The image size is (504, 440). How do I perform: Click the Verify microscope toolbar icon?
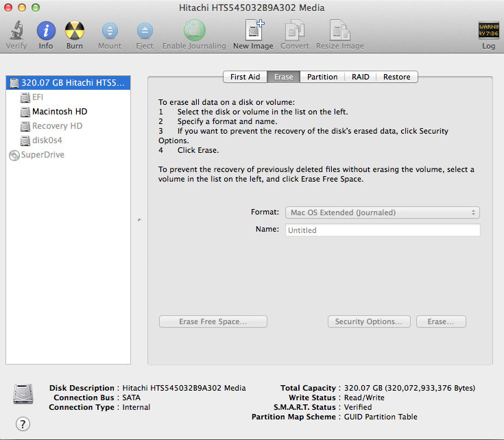16,31
